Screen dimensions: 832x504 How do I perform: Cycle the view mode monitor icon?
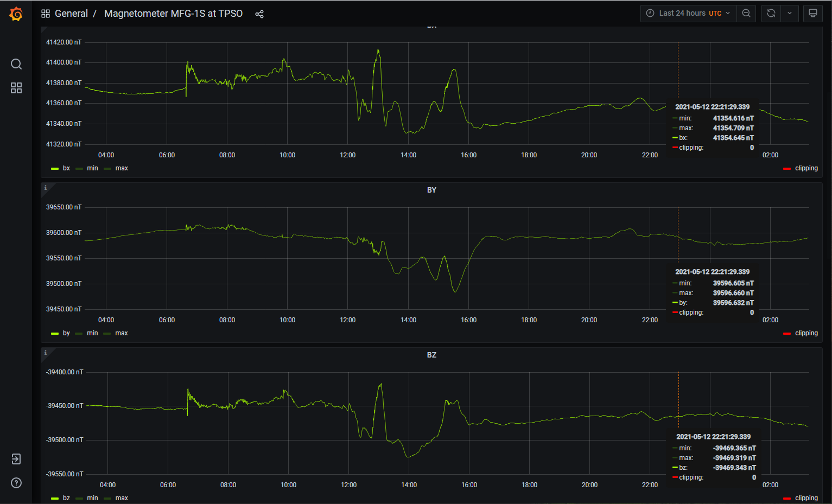812,14
